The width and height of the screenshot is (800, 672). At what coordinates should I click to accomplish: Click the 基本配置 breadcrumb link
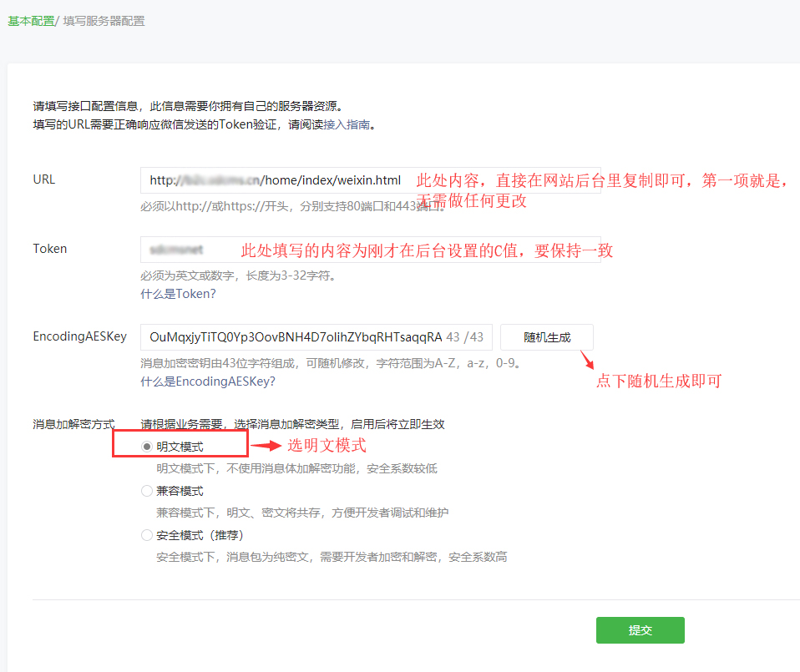31,21
